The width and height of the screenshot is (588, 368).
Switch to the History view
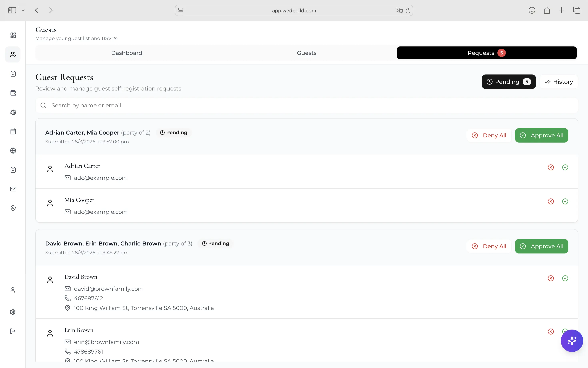(559, 82)
